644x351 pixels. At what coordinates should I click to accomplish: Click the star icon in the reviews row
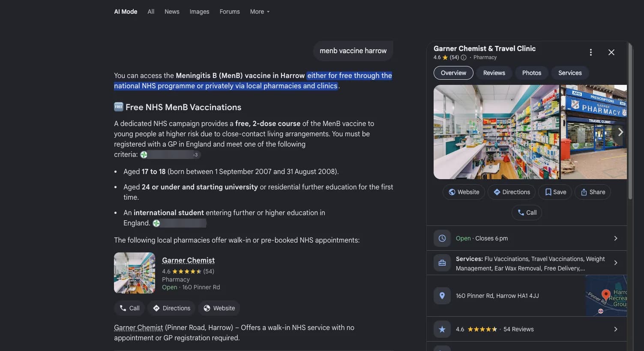click(x=442, y=329)
